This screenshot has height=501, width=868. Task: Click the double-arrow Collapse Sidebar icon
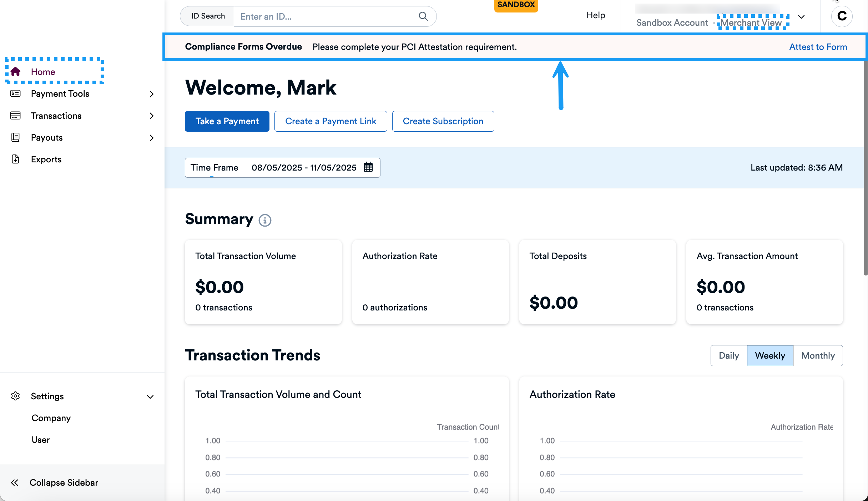tap(15, 483)
